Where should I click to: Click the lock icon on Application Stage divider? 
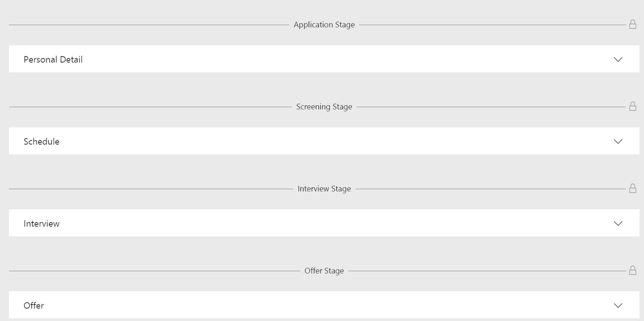tap(633, 24)
